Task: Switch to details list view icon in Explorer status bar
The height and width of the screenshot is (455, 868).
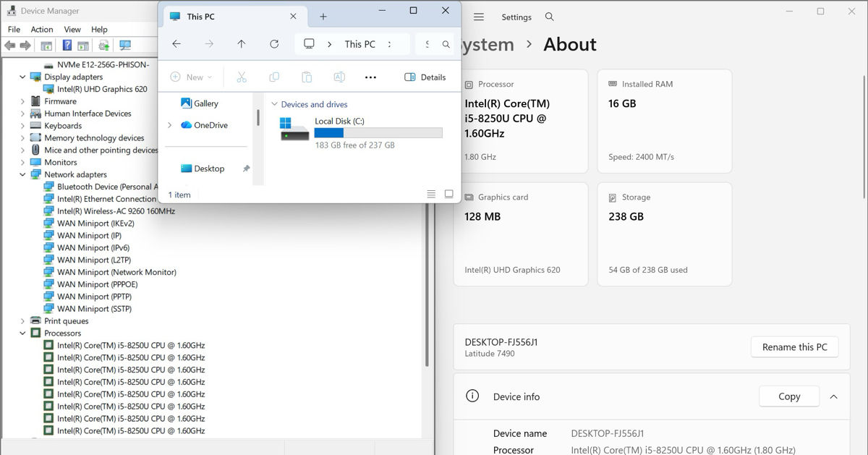Action: 431,194
